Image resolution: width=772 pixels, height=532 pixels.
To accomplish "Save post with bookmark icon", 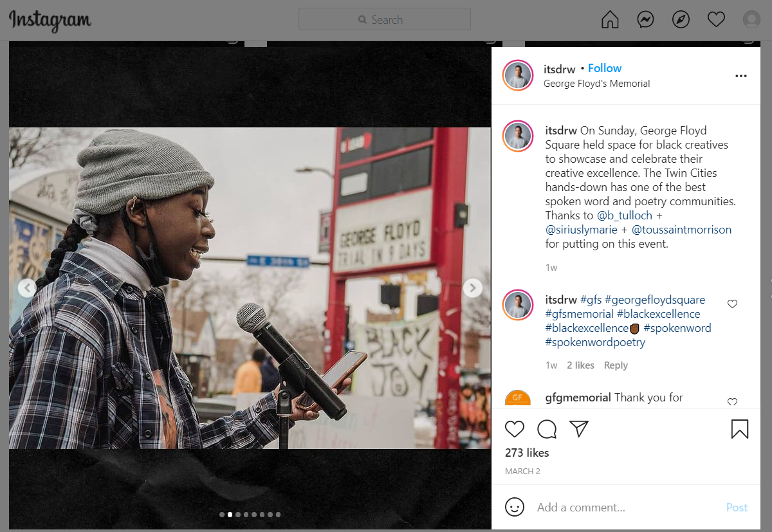I will tap(740, 429).
